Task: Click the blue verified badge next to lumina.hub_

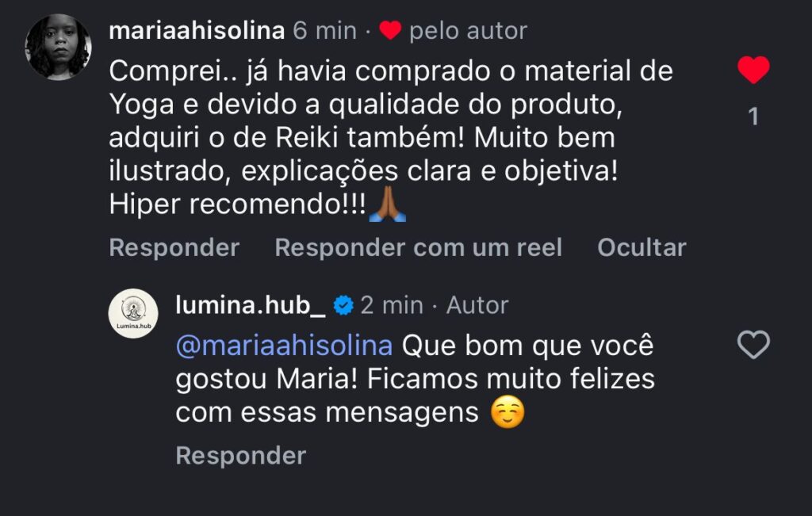Action: [343, 305]
